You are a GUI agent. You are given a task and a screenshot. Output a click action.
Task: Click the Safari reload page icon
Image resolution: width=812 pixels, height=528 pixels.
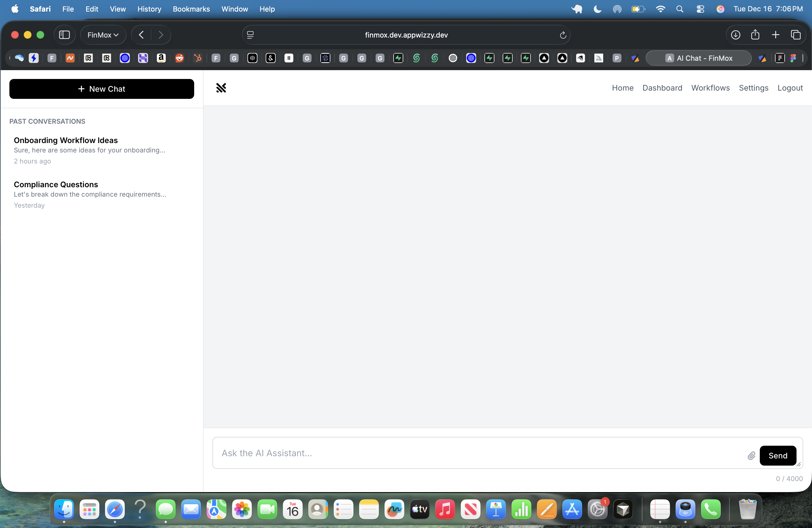click(x=563, y=35)
